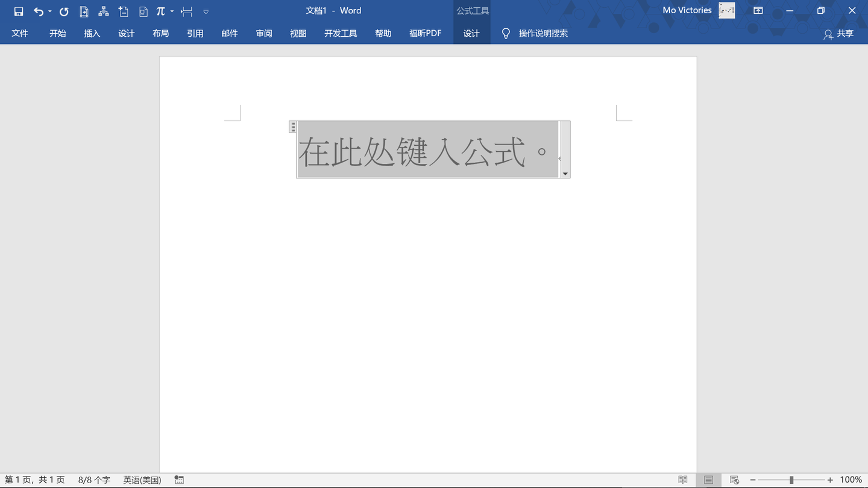The height and width of the screenshot is (488, 868).
Task: Open the document 设计 tab next to 插入
Action: click(x=127, y=33)
